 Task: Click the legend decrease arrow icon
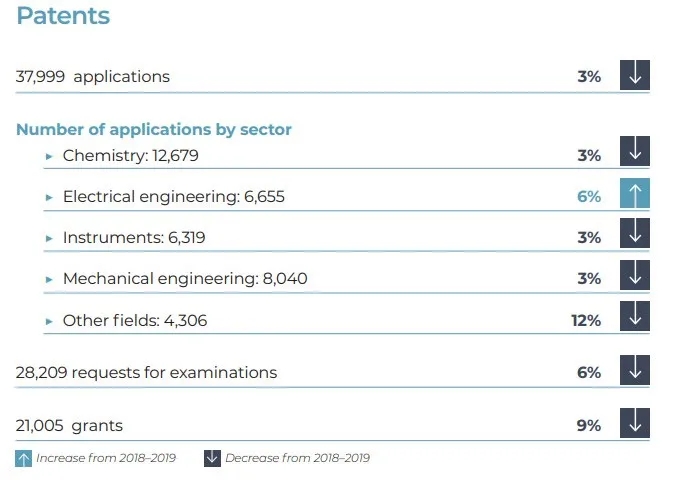coord(211,458)
